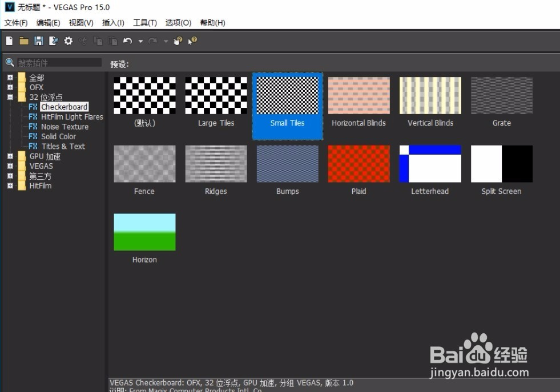Open the 工具(T) menu

[x=144, y=23]
